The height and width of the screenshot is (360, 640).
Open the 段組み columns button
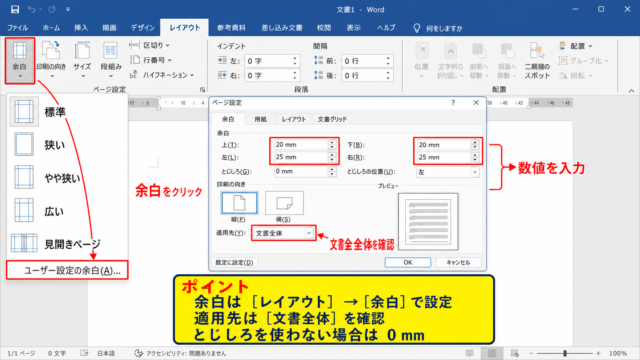[x=111, y=60]
